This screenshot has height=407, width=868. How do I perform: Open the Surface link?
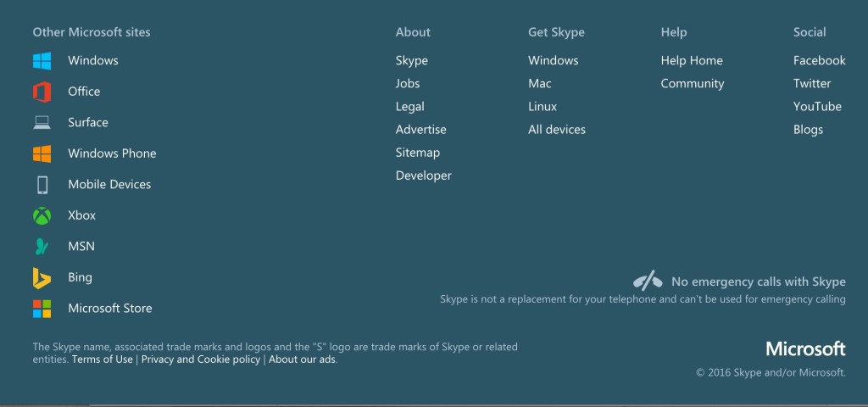point(88,122)
